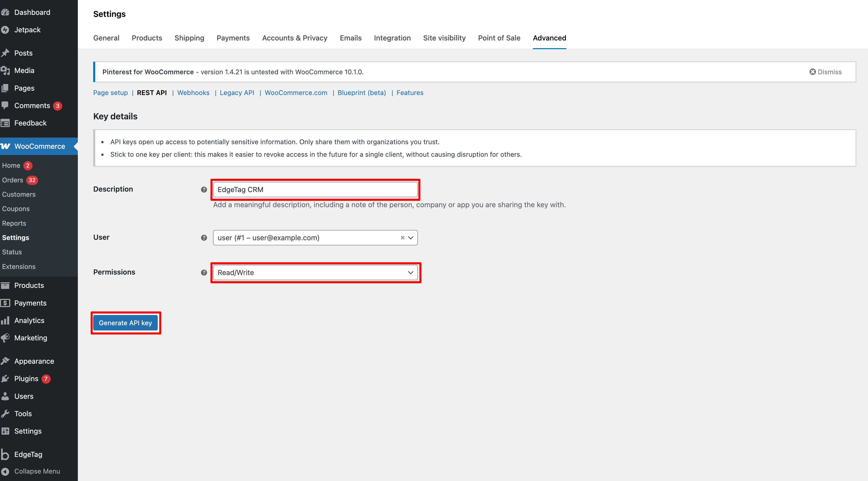This screenshot has height=481, width=868.
Task: Click the User field help icon
Action: [x=204, y=238]
